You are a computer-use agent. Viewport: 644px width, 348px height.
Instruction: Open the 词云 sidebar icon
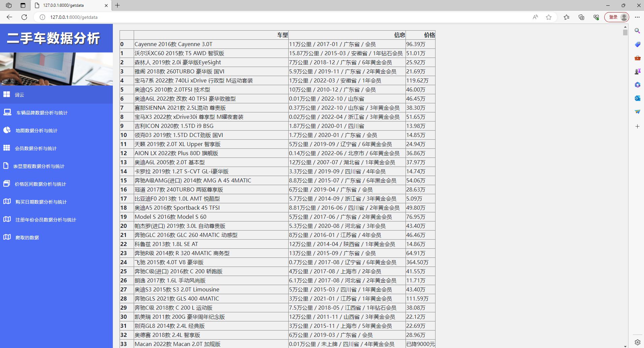[7, 94]
